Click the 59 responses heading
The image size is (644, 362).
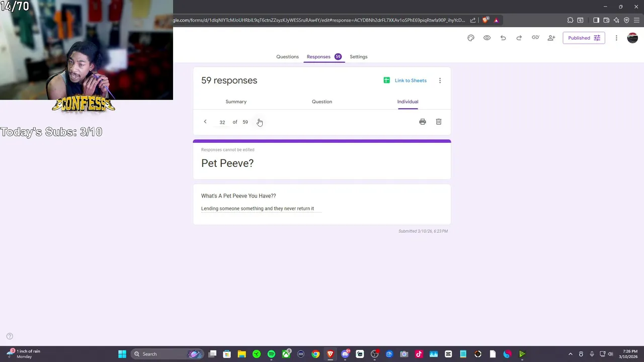point(229,80)
